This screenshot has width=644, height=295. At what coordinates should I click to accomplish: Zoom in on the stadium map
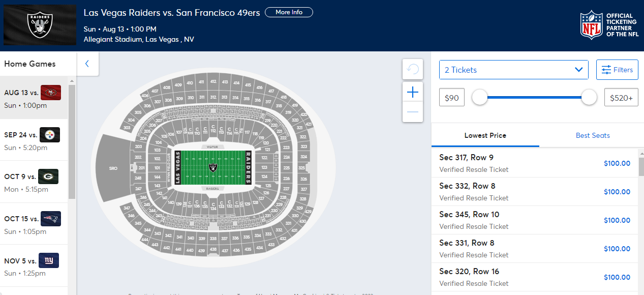413,92
